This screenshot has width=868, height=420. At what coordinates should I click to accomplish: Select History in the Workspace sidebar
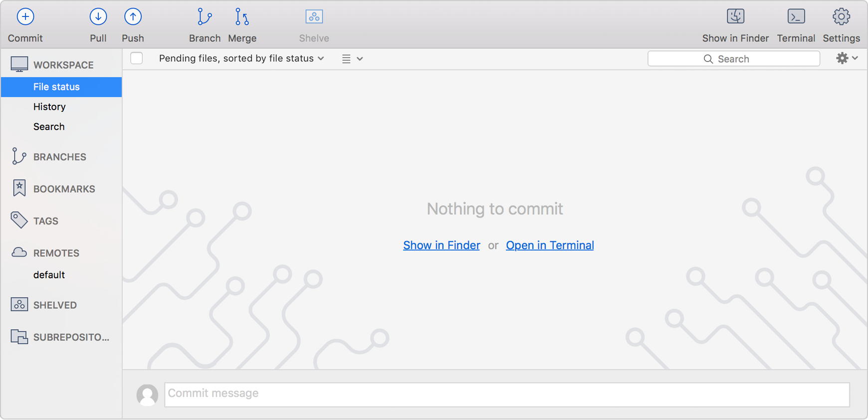49,107
